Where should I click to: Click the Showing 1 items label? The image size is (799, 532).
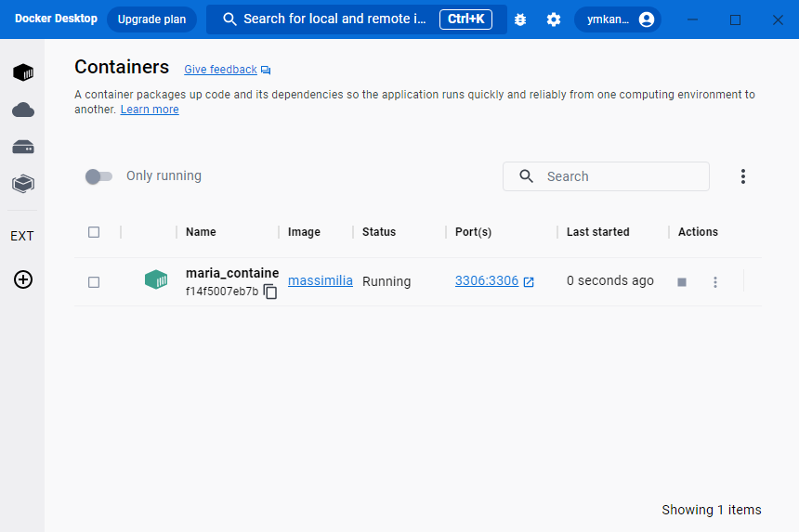tap(712, 510)
